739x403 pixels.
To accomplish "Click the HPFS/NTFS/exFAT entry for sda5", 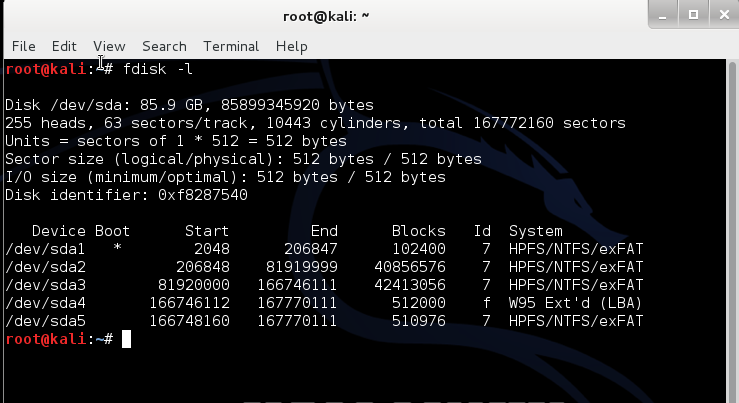I will tap(576, 321).
